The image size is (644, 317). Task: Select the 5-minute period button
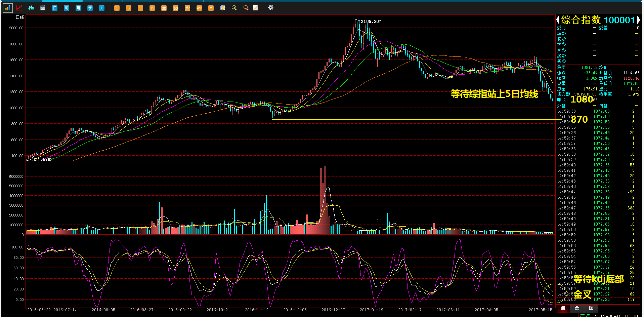(x=140, y=8)
